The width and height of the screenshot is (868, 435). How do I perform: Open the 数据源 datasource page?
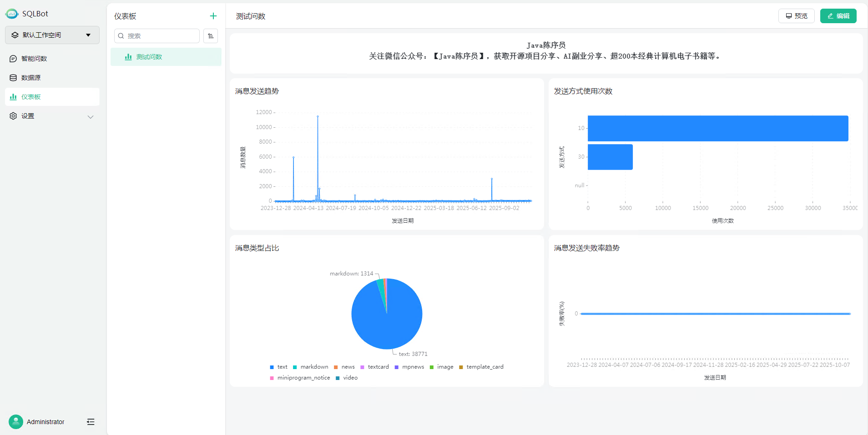[x=31, y=78]
